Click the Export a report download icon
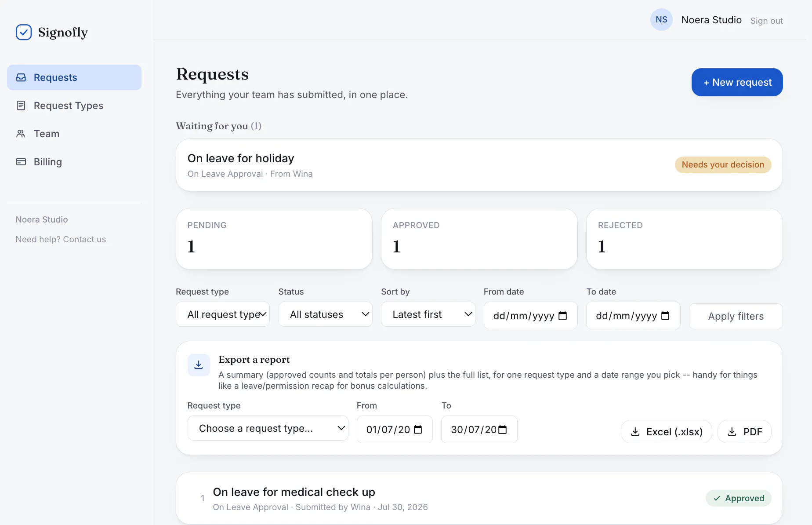This screenshot has width=812, height=525. point(199,365)
